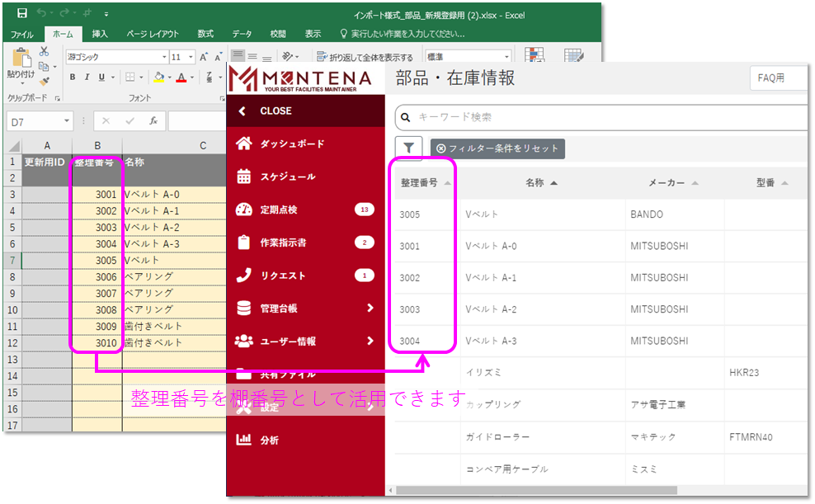815x504 pixels.
Task: Click the スケジュール calendar icon
Action: coord(243,177)
